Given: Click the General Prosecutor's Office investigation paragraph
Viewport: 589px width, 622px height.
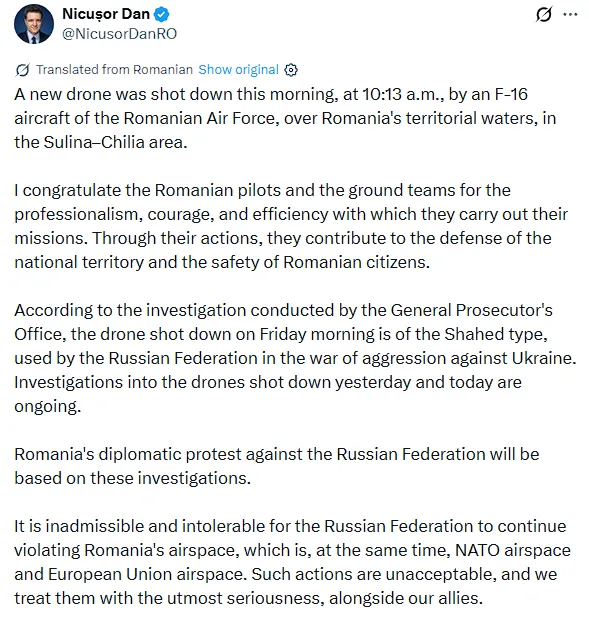Looking at the screenshot, I should [x=295, y=358].
